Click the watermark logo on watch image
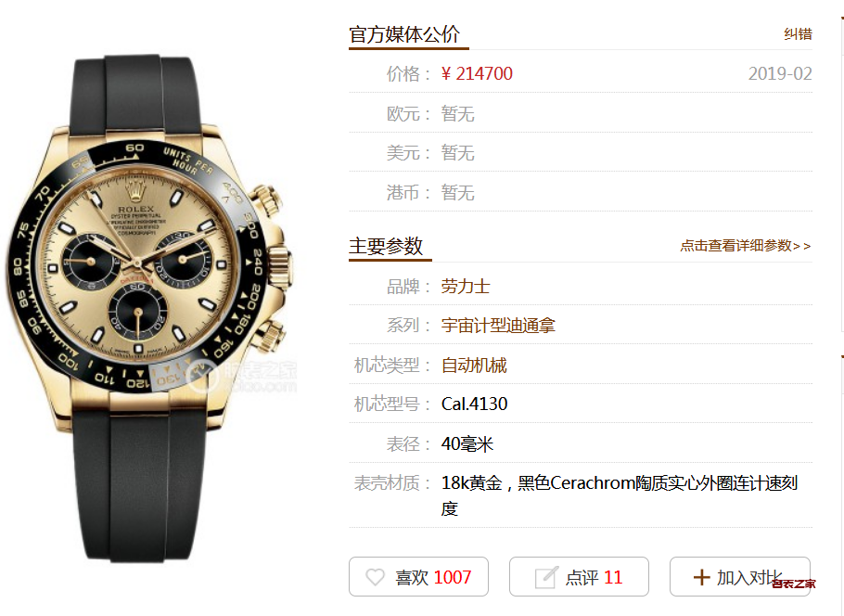Viewport: 844px width, 616px height. point(242,376)
